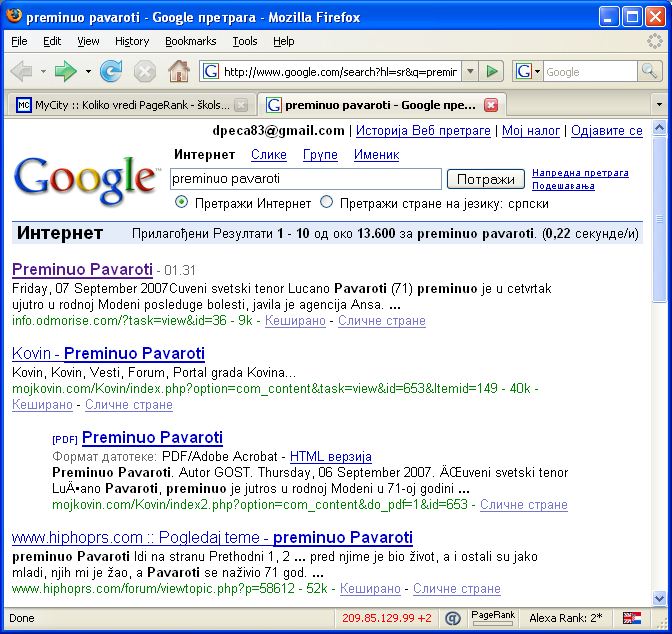672x634 pixels.
Task: Open the Подешавања link
Action: (563, 186)
